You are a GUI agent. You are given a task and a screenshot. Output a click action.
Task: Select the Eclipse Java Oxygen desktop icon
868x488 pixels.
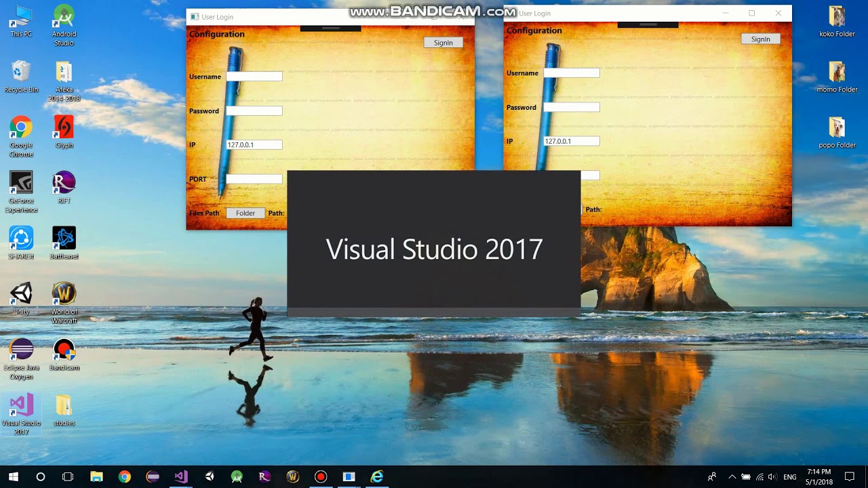click(21, 359)
